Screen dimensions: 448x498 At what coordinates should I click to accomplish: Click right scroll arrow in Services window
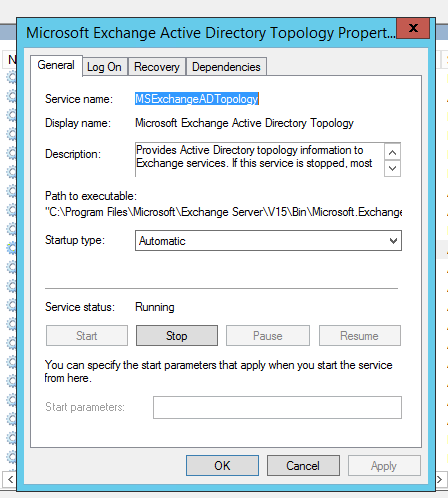coord(439,480)
